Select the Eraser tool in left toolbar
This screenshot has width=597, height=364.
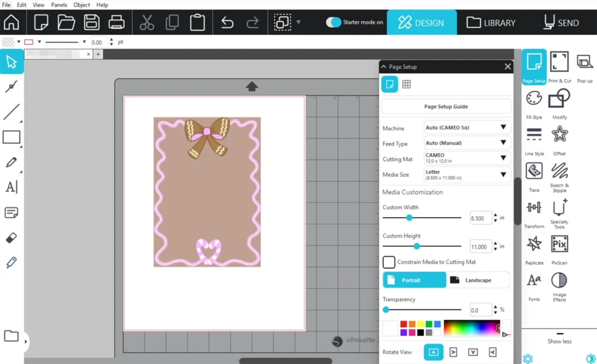[11, 238]
